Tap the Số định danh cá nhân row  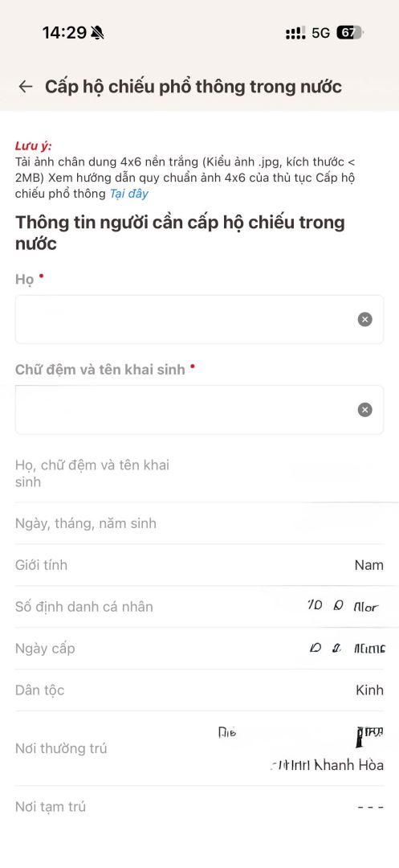click(199, 607)
